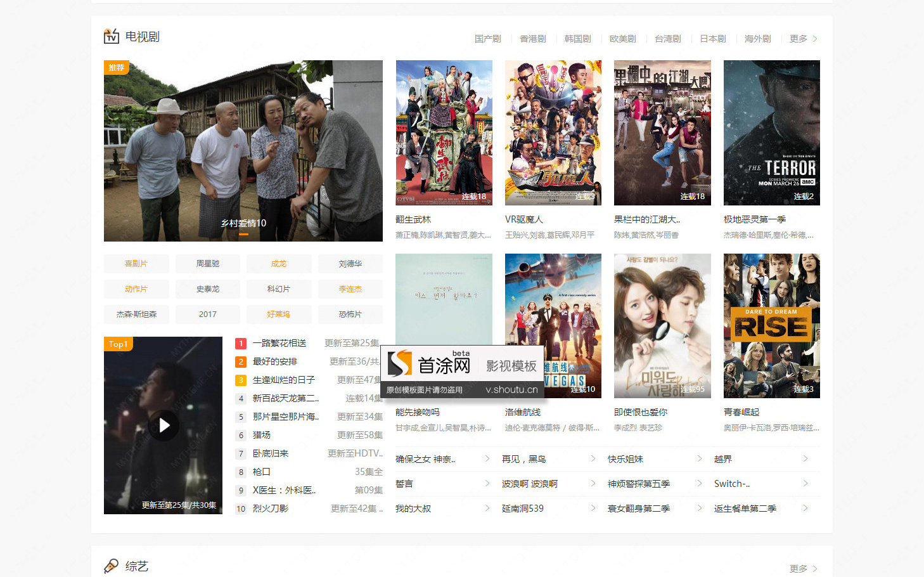Select the 成龙 tag
This screenshot has height=577, width=924.
(x=279, y=264)
